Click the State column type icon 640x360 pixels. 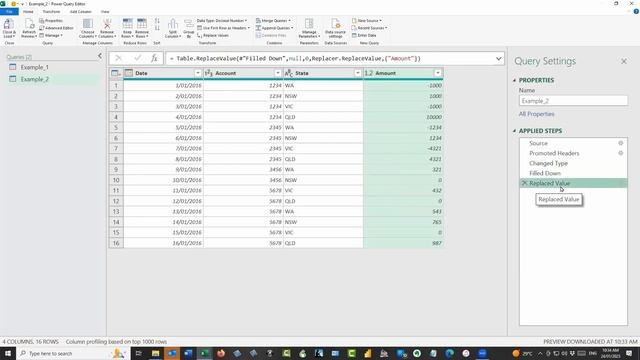tap(289, 73)
